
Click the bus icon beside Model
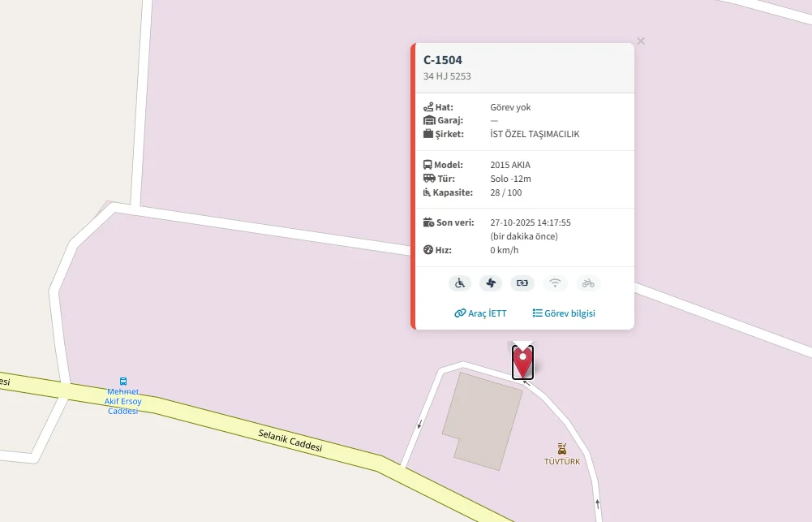[x=427, y=165]
